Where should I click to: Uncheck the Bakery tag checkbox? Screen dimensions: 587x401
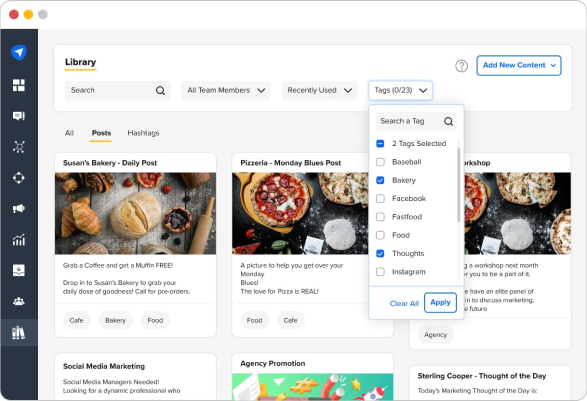pyautogui.click(x=380, y=180)
